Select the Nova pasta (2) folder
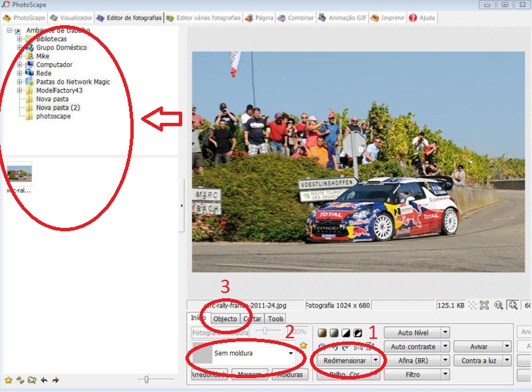The height and width of the screenshot is (392, 532). pyautogui.click(x=58, y=108)
